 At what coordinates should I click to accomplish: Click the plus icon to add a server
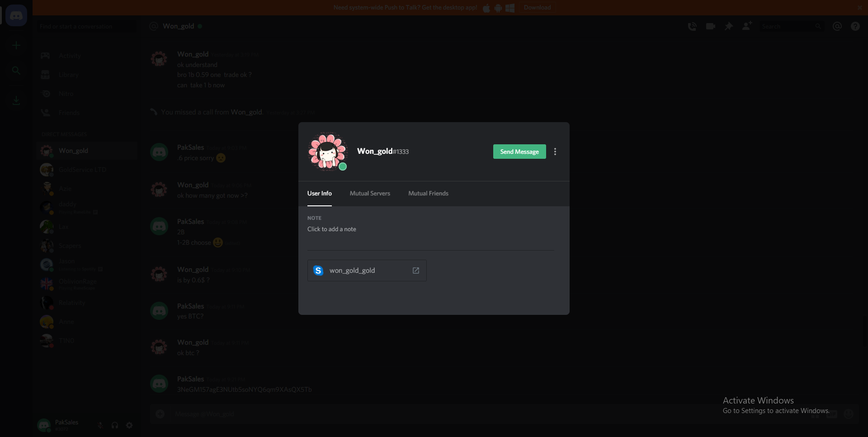16,45
